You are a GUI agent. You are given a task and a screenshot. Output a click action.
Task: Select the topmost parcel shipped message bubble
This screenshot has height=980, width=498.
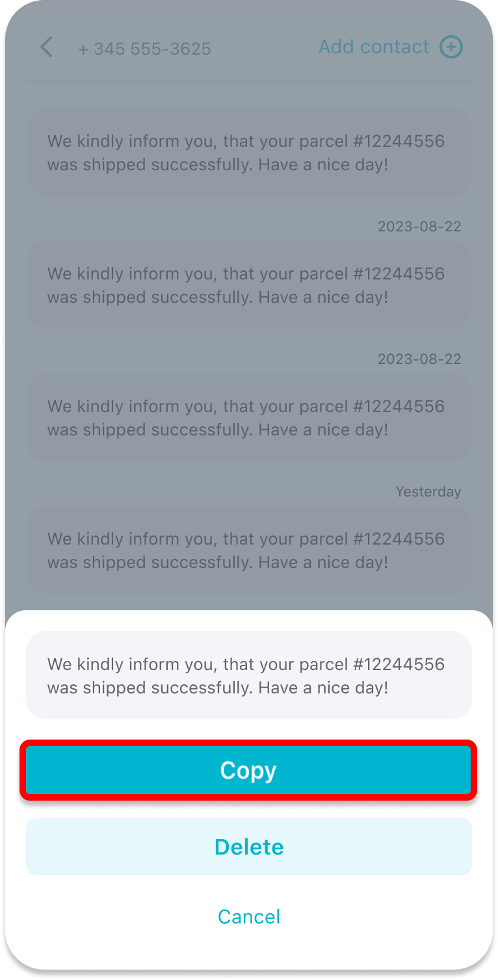click(248, 153)
